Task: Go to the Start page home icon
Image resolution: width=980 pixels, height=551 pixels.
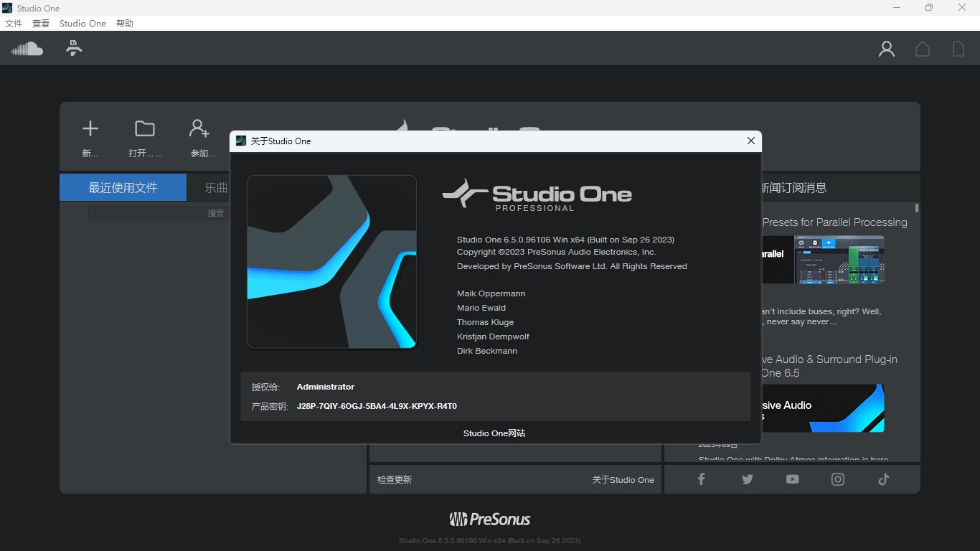Action: coord(923,49)
